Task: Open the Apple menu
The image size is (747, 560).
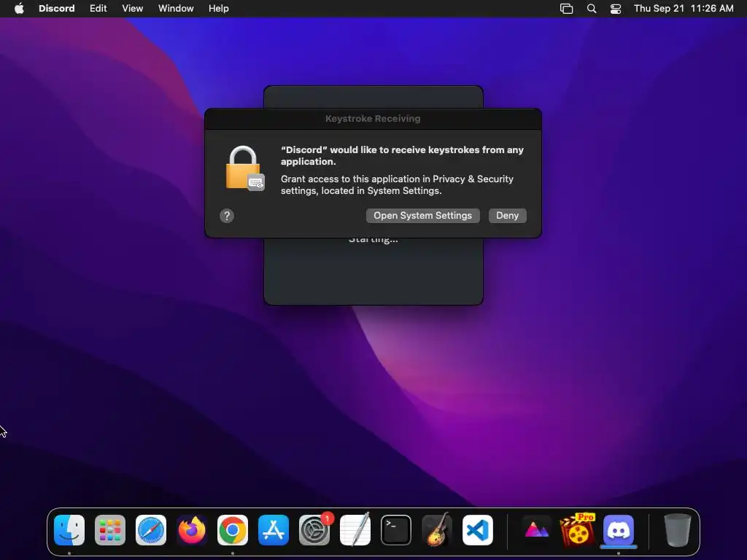Action: tap(19, 8)
